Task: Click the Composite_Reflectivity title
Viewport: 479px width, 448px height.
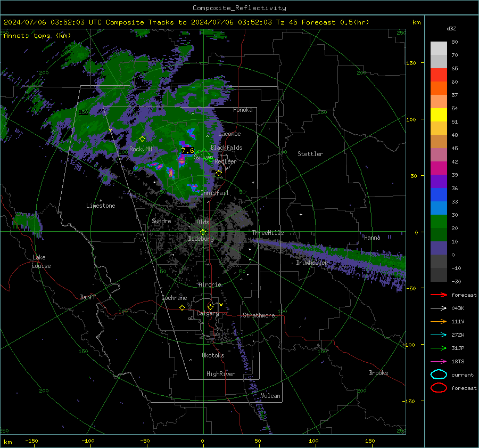Action: [240, 8]
